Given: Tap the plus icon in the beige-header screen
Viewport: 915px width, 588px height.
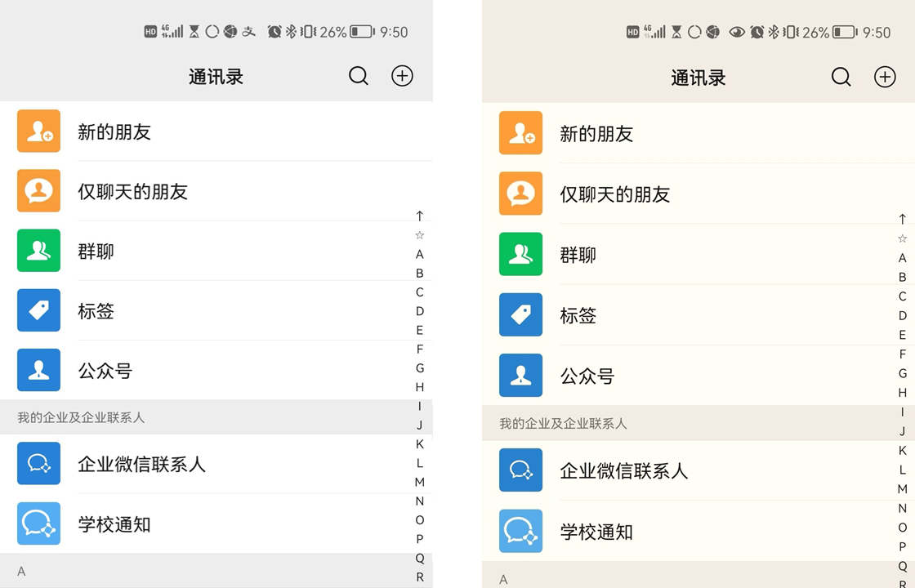Looking at the screenshot, I should point(885,77).
